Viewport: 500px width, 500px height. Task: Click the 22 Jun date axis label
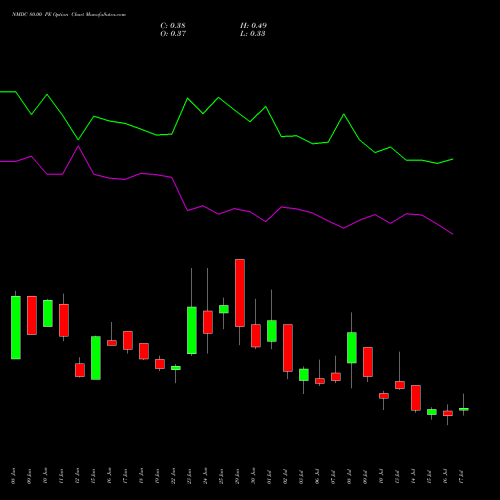click(173, 476)
